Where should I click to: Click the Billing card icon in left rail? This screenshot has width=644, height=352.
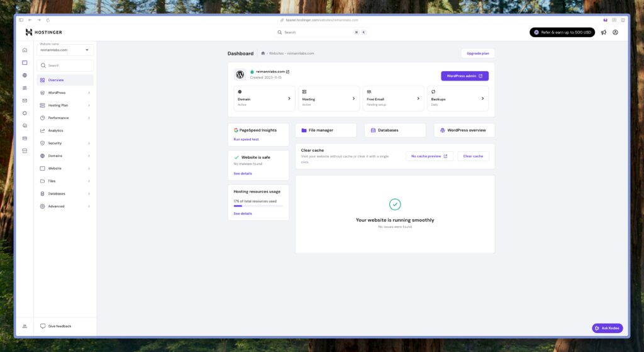point(25,138)
